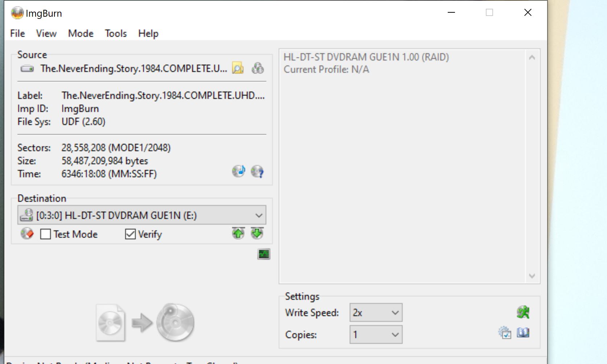The image size is (607, 364).
Task: Click the Source group heading
Action: click(32, 54)
